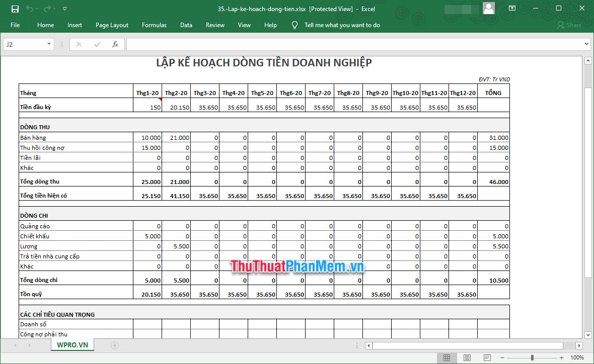Click the Redo icon
The image size is (594, 364).
(x=46, y=9)
